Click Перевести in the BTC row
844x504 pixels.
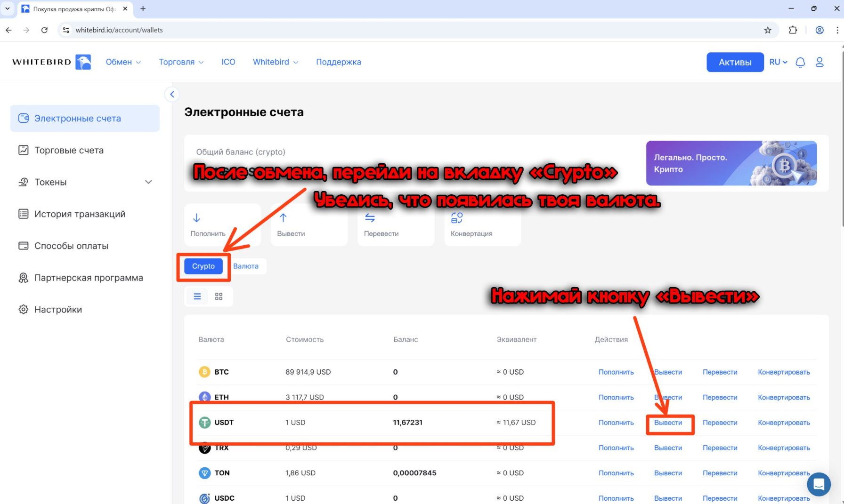(x=720, y=372)
